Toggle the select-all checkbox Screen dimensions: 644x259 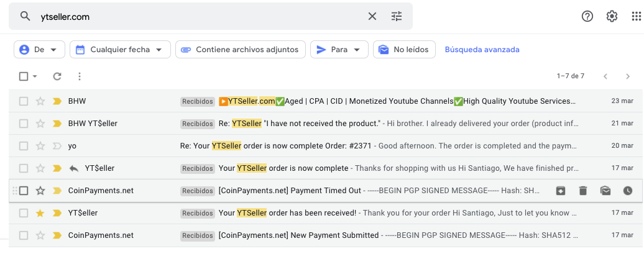(x=24, y=76)
